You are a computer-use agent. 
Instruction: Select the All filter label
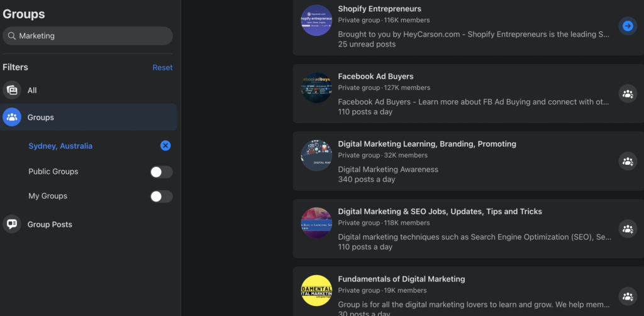tap(32, 91)
